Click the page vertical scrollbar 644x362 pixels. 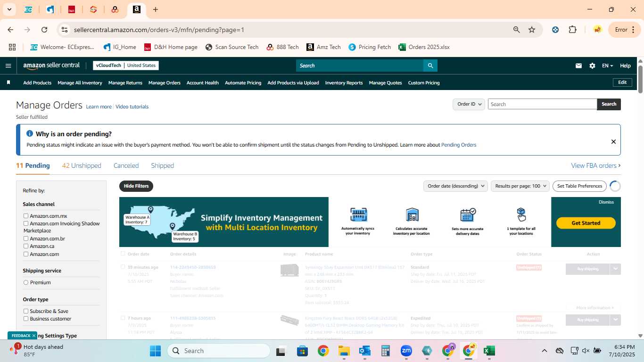(x=640, y=79)
